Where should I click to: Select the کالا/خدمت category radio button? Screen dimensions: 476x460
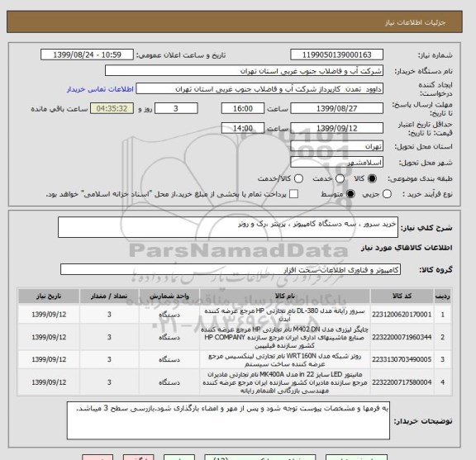298,178
